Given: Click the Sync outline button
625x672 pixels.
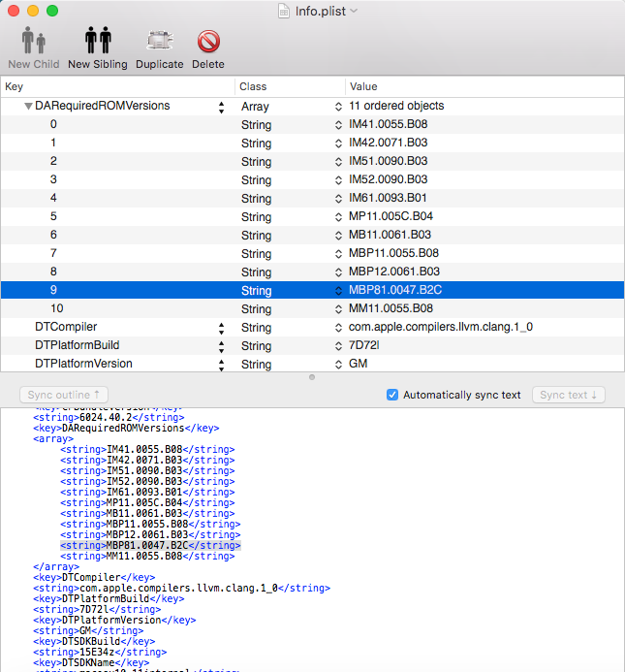Looking at the screenshot, I should [64, 395].
